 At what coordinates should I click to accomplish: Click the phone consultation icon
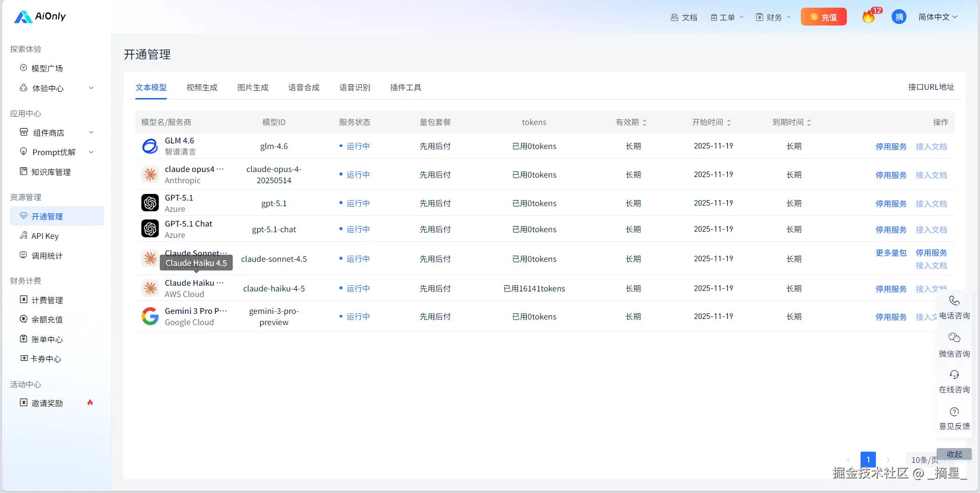click(954, 301)
